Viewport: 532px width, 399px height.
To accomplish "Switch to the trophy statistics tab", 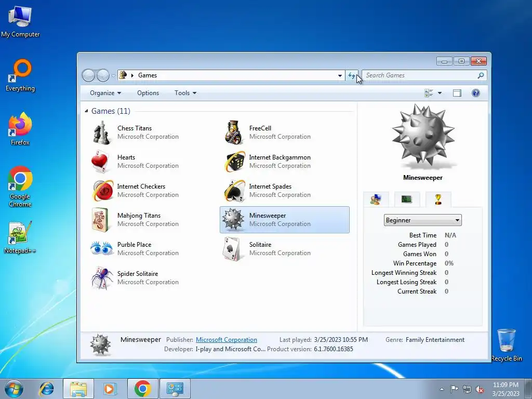I will coord(438,199).
